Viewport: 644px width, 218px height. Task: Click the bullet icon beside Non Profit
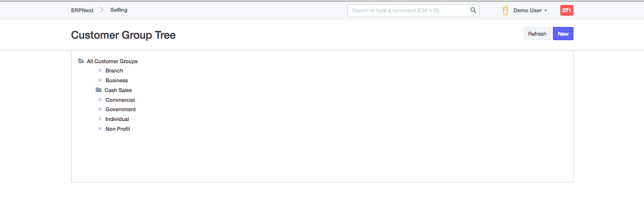tap(100, 129)
